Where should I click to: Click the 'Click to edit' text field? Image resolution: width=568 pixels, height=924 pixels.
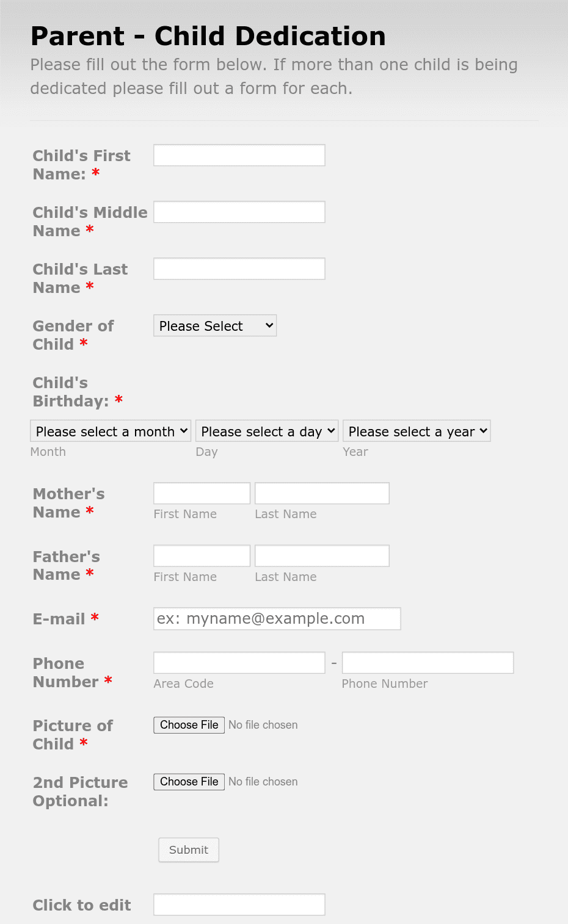click(x=239, y=904)
